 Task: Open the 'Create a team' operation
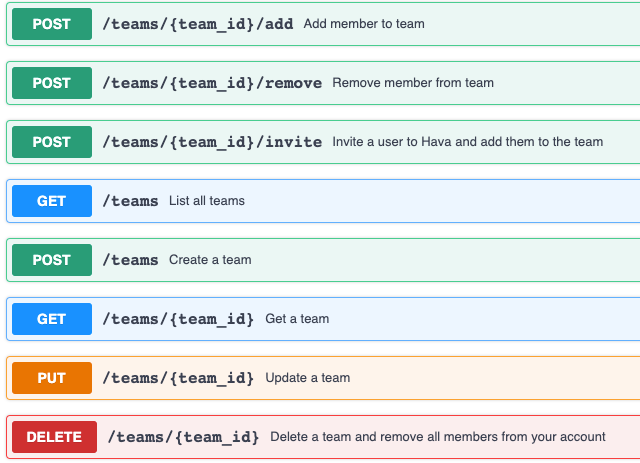[x=210, y=260]
